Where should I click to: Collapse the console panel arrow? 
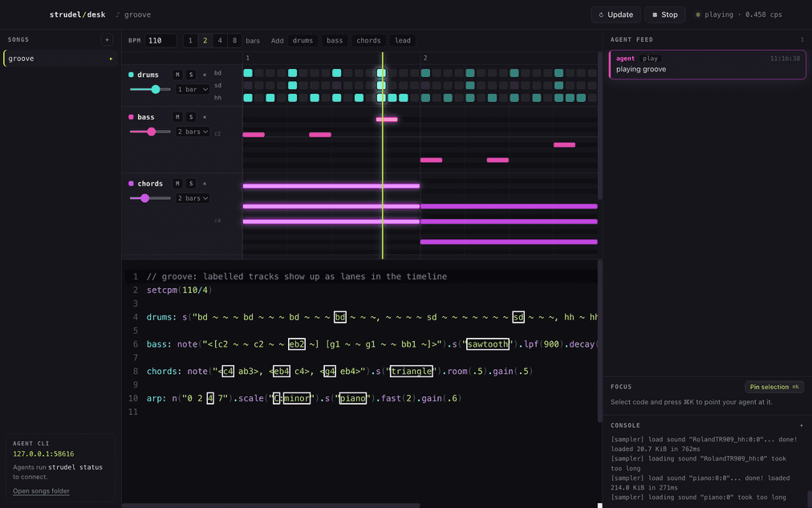tap(801, 425)
